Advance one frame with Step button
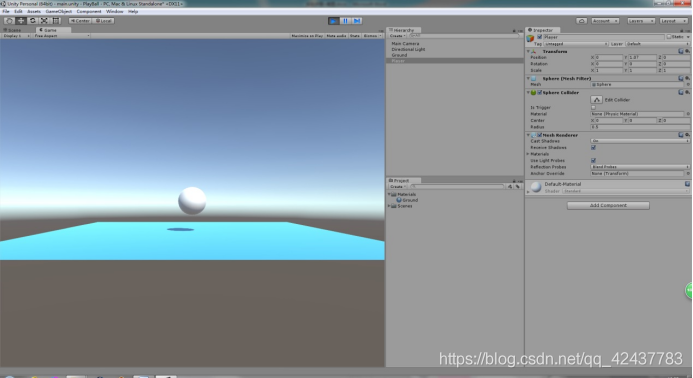 (357, 21)
